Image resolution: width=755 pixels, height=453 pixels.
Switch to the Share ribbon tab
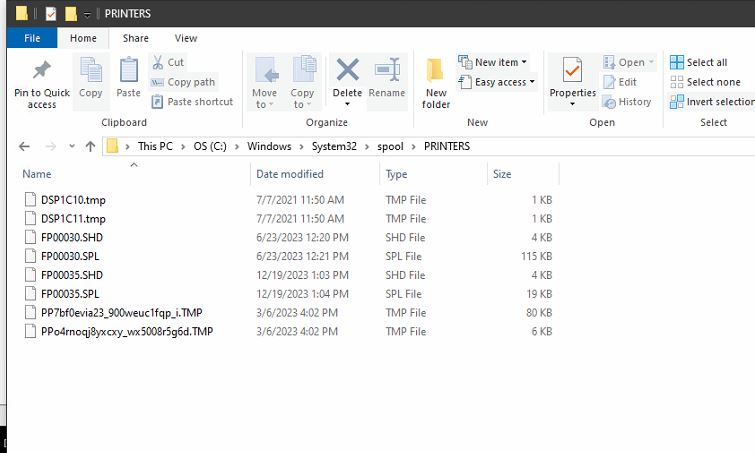(135, 38)
